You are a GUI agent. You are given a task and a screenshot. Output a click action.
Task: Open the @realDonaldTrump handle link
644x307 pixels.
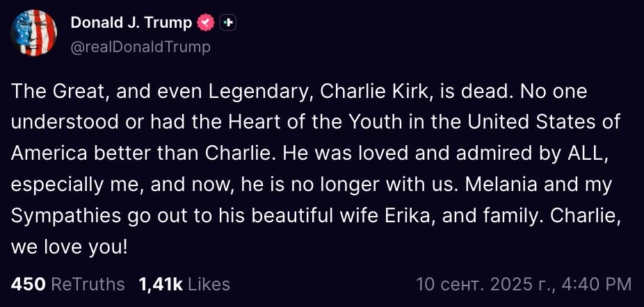point(140,47)
